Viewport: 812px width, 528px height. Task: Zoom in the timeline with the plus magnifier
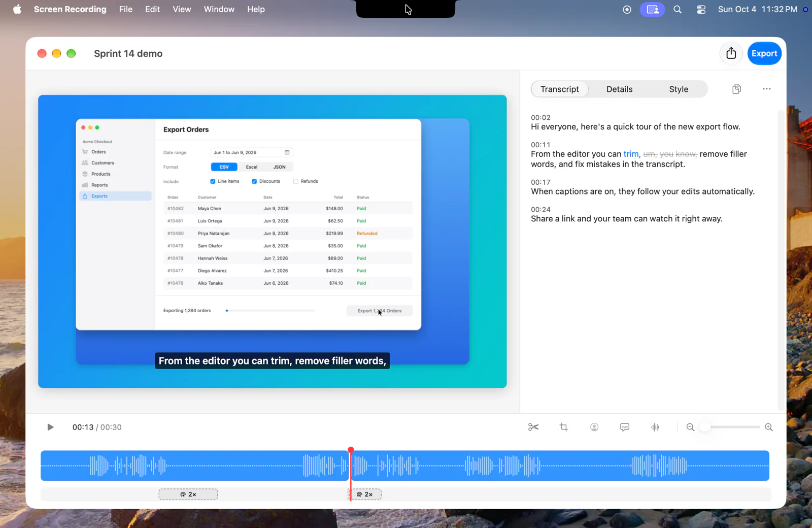[769, 427]
